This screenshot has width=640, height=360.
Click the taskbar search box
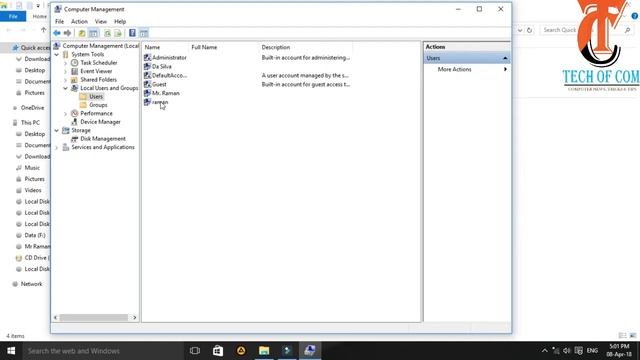[x=102, y=351]
